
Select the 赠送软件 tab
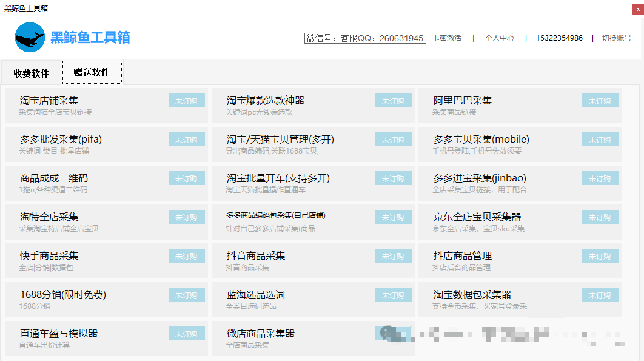92,72
